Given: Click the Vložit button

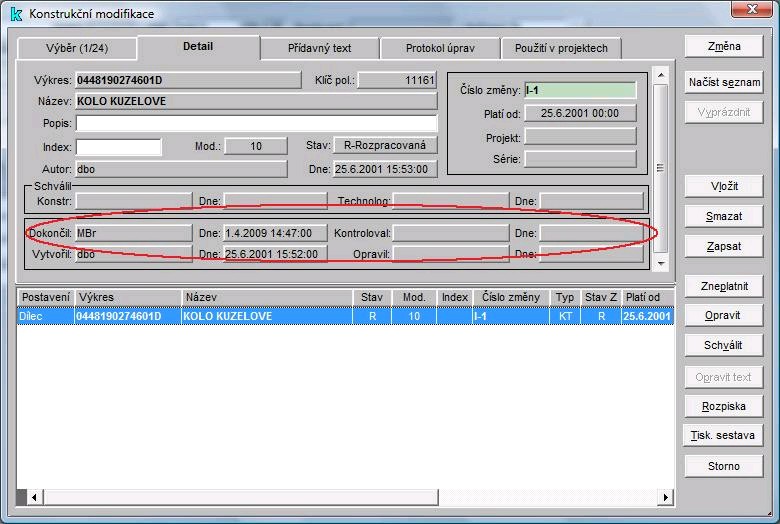Looking at the screenshot, I should click(x=724, y=186).
